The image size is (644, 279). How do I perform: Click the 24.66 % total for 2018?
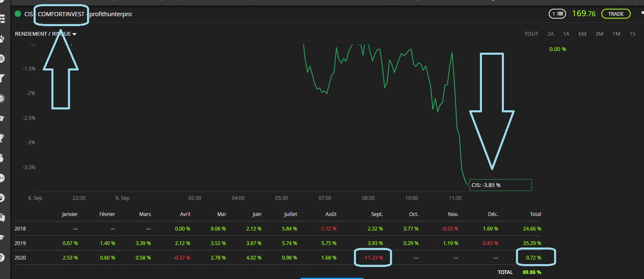532,228
